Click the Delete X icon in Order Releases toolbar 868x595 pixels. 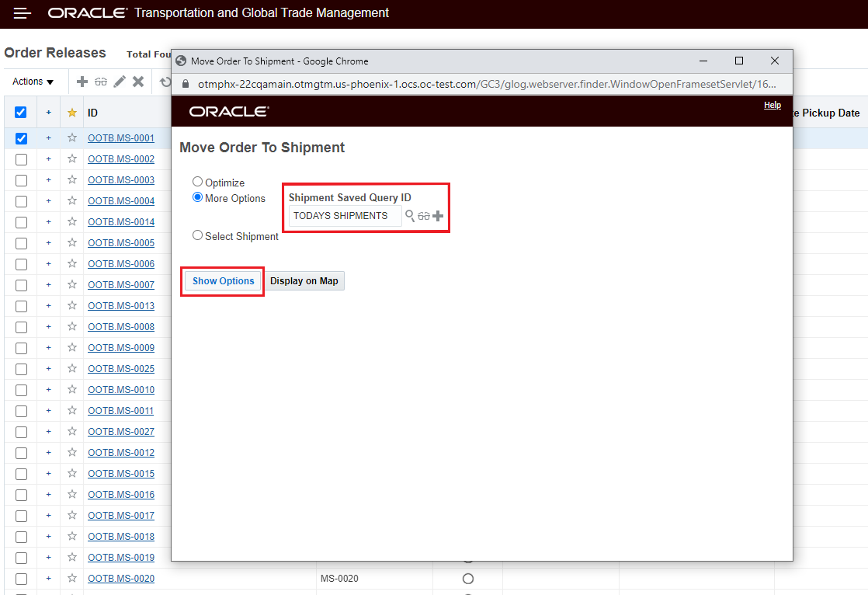138,82
